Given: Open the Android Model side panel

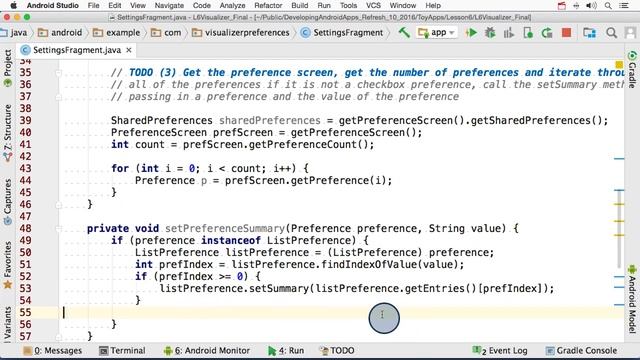Looking at the screenshot, I should click(x=632, y=298).
